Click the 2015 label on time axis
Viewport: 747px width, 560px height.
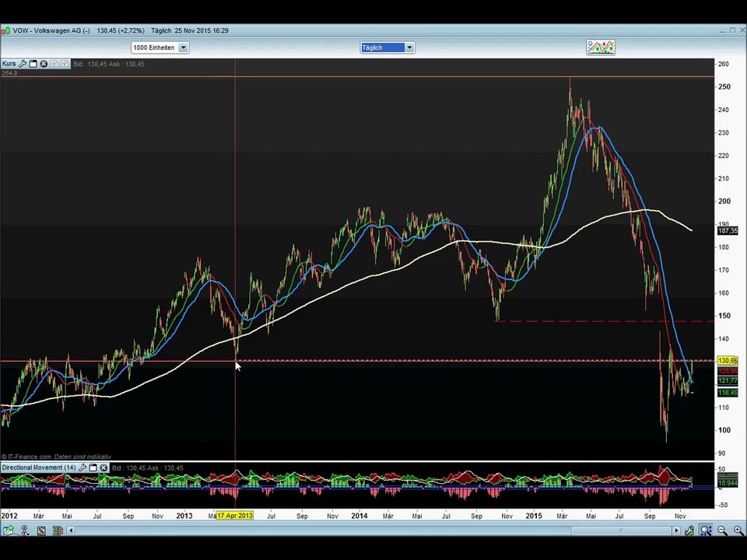tap(534, 516)
